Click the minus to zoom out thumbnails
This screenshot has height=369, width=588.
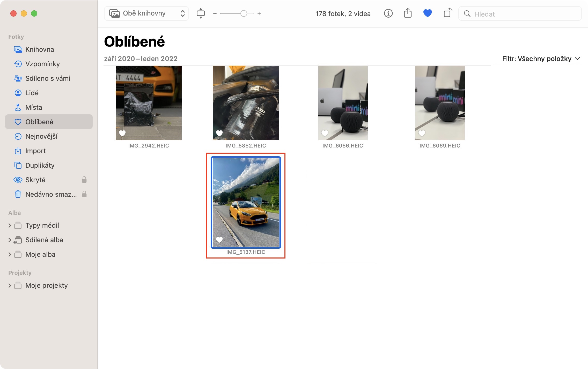[215, 13]
